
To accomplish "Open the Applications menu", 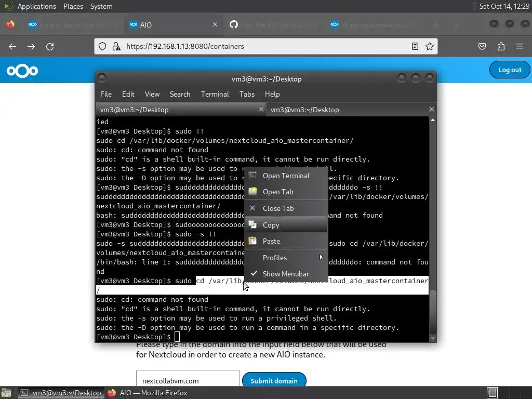I will coord(37,6).
